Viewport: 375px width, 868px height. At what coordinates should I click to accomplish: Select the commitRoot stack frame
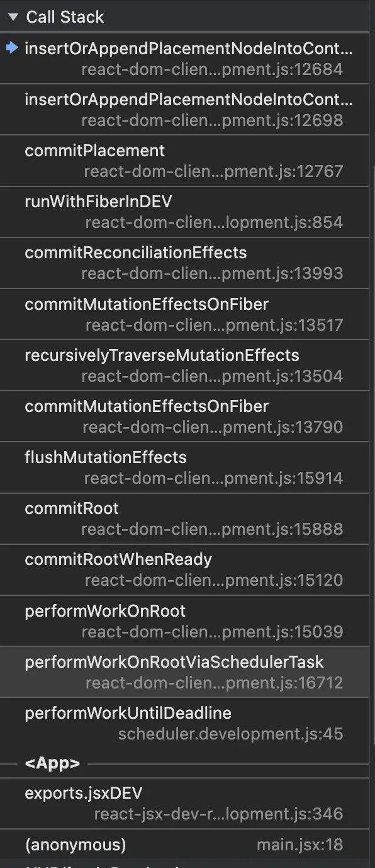[184, 518]
